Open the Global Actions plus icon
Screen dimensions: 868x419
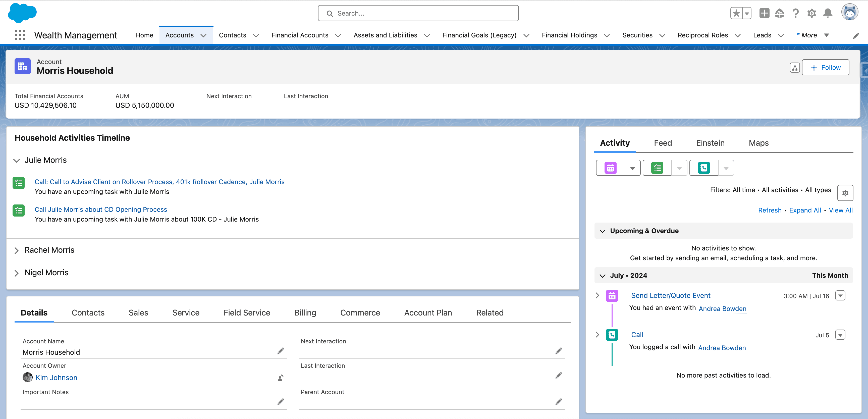click(764, 14)
